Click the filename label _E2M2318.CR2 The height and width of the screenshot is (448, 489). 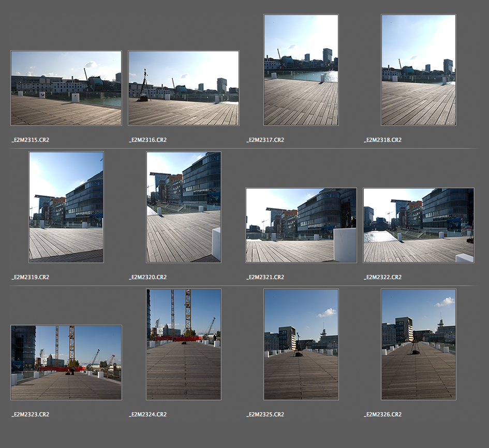coord(383,140)
